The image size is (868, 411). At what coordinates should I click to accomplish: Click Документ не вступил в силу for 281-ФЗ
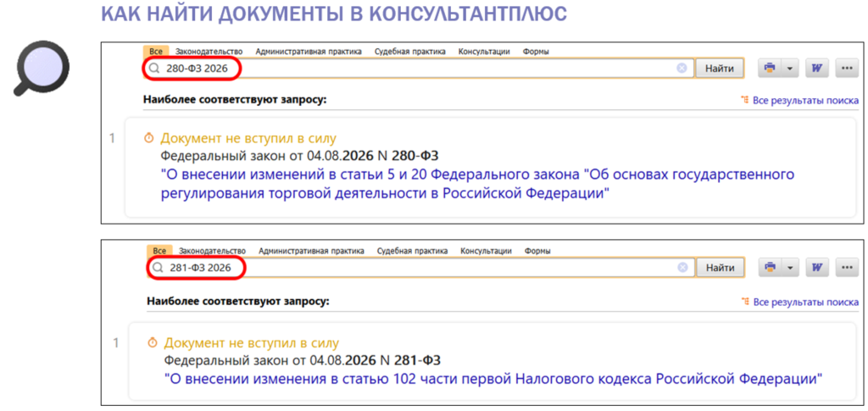point(252,343)
